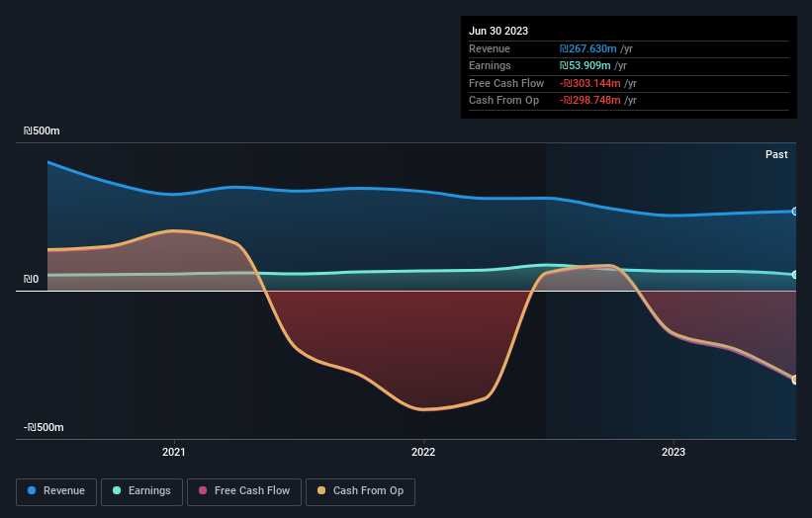The height and width of the screenshot is (518, 812).
Task: Click the Earnings line endpoint marker
Action: [795, 274]
